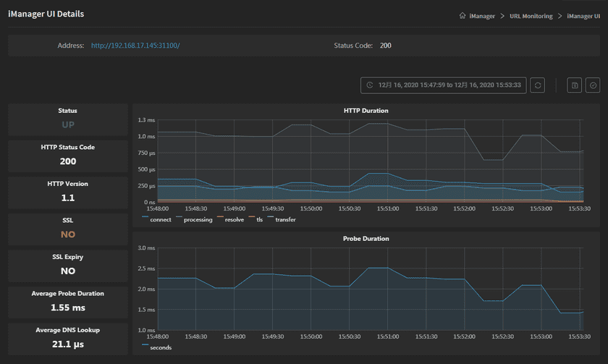Go to URL Monitoring in the breadcrumb
Screen dimensions: 608x364
(532, 16)
